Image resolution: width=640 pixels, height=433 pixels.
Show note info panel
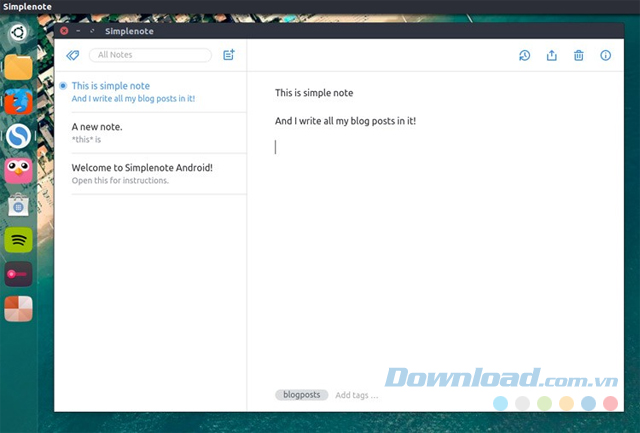click(x=605, y=56)
